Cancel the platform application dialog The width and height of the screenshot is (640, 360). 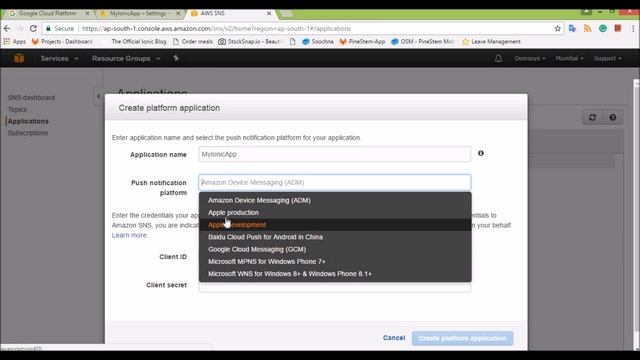(x=394, y=338)
